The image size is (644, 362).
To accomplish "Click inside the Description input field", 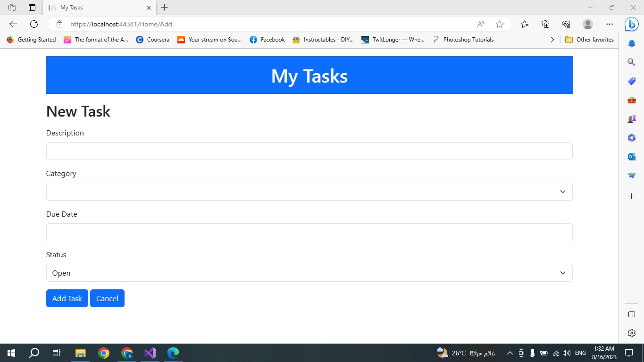I will tap(309, 151).
